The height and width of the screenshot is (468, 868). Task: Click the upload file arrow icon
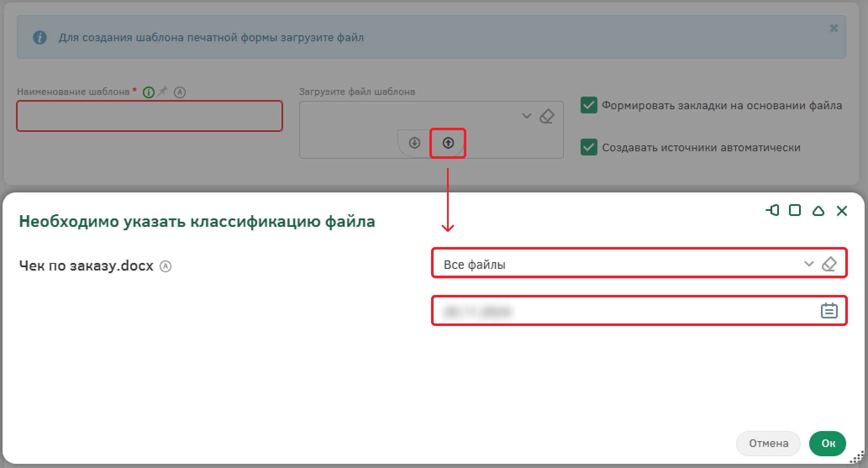(x=448, y=143)
